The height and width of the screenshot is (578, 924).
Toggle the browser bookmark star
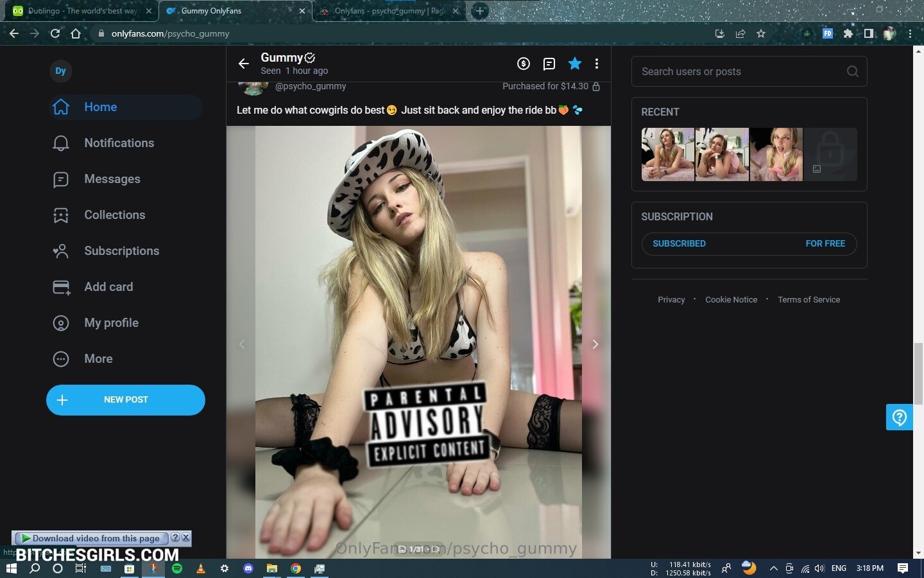(x=761, y=33)
